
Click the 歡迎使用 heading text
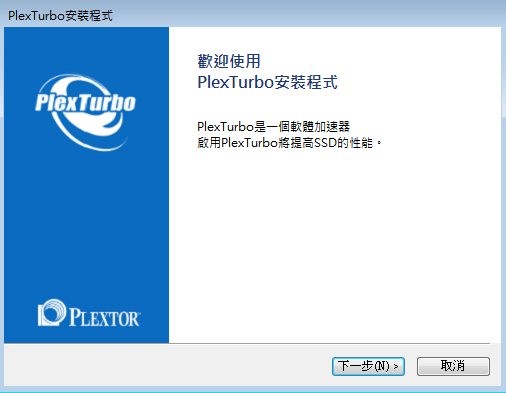click(x=229, y=61)
